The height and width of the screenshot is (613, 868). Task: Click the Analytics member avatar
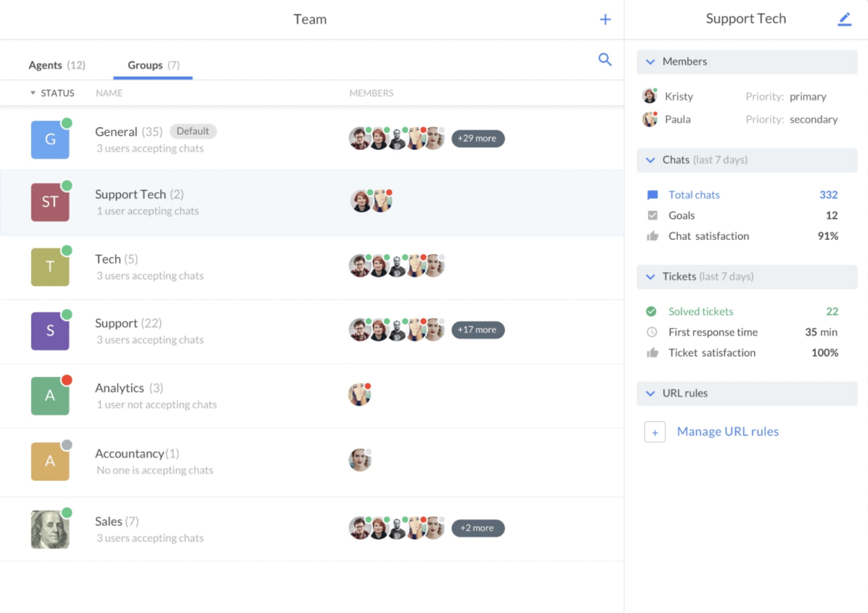click(359, 394)
